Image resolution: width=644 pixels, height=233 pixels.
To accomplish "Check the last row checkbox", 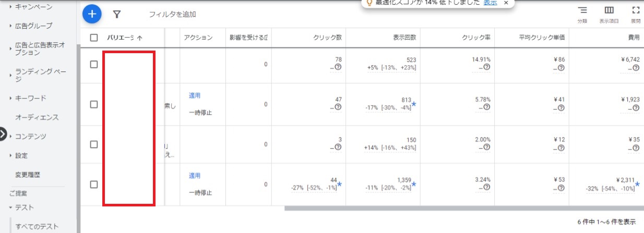I will tap(94, 184).
